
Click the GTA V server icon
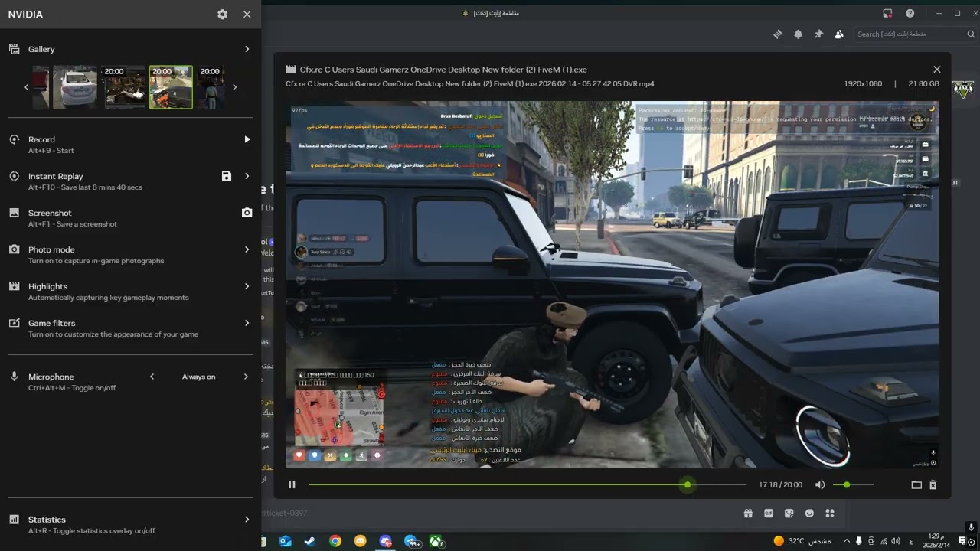[x=962, y=89]
